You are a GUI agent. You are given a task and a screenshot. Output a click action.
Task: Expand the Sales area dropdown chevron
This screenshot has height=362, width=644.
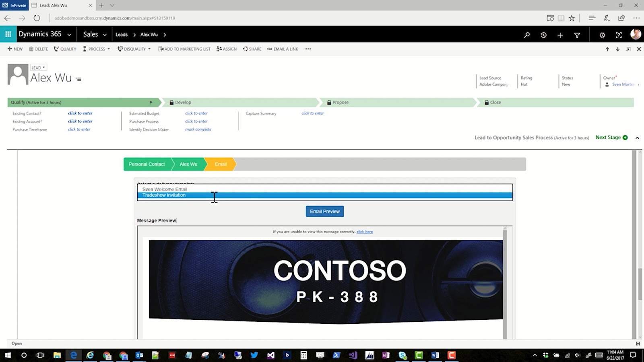(x=105, y=35)
